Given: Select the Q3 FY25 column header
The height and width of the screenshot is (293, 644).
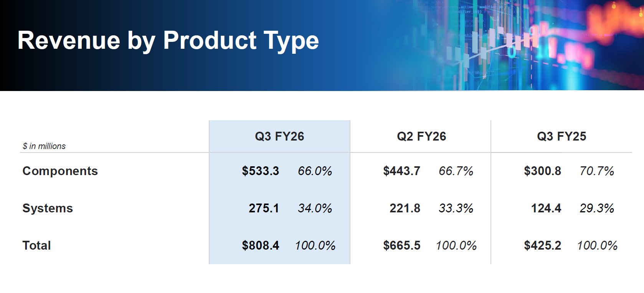Looking at the screenshot, I should [x=561, y=136].
